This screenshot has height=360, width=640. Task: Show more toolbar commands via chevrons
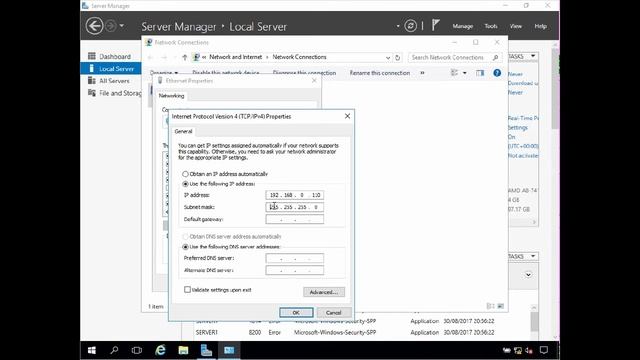422,73
